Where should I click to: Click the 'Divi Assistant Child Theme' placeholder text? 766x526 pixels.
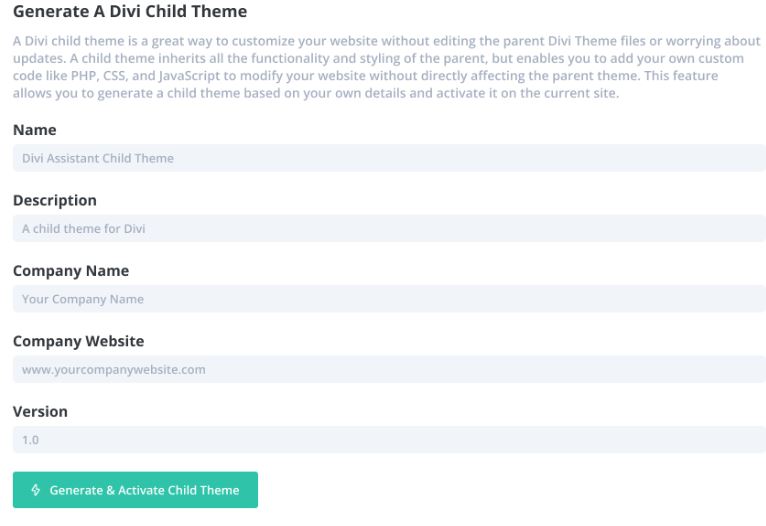click(x=98, y=158)
